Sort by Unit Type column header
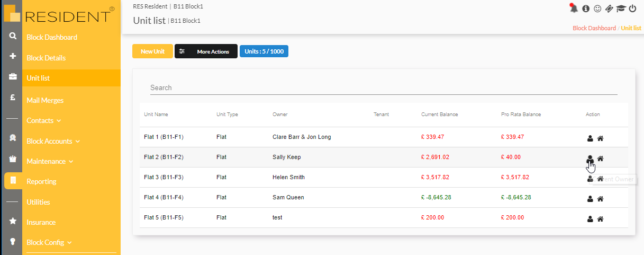Image resolution: width=644 pixels, height=255 pixels. [227, 115]
